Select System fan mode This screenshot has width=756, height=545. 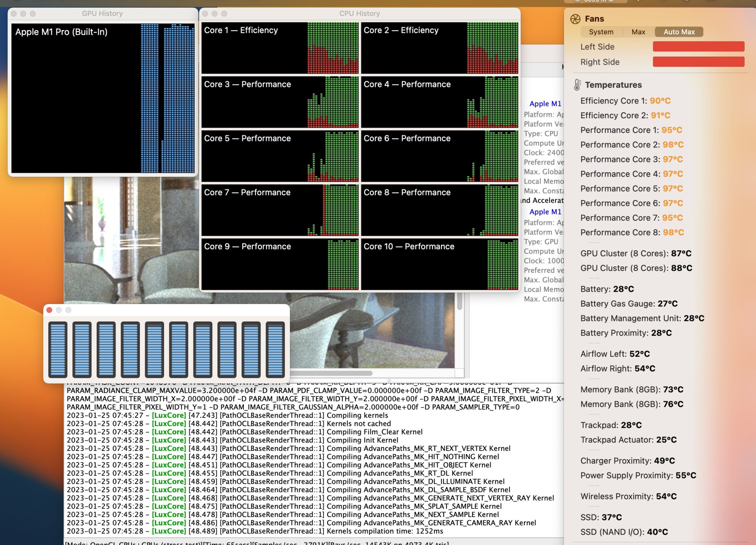pos(601,32)
